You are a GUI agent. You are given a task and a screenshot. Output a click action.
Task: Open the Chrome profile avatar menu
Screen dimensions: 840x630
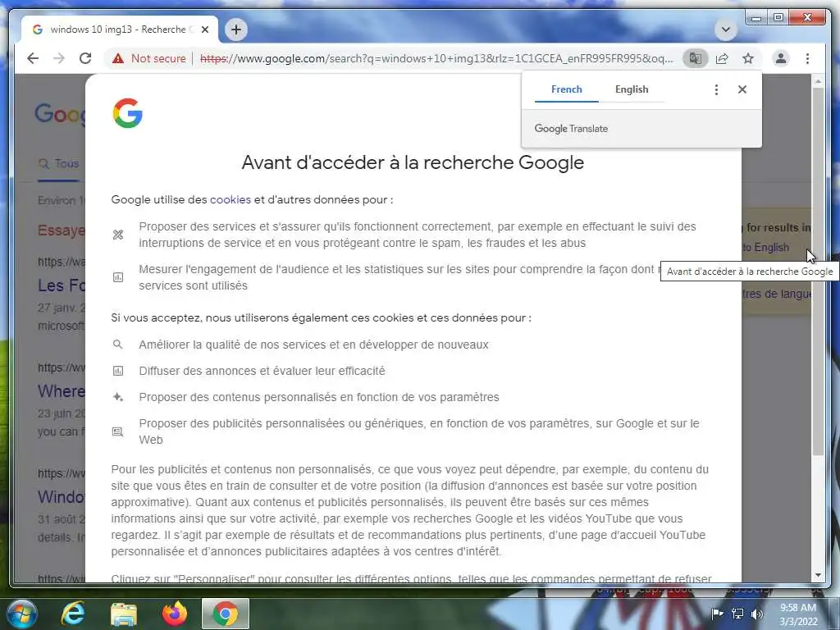(x=781, y=58)
